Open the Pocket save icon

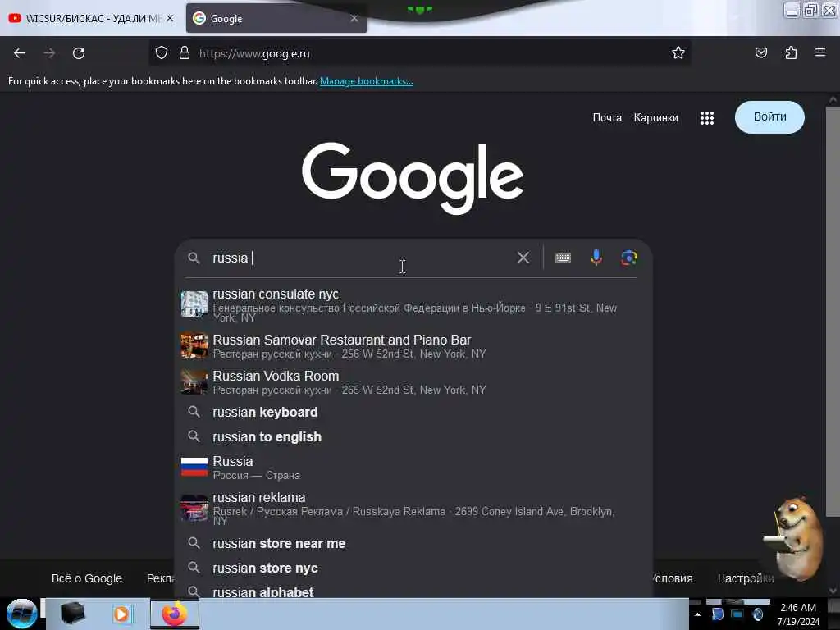[760, 52]
